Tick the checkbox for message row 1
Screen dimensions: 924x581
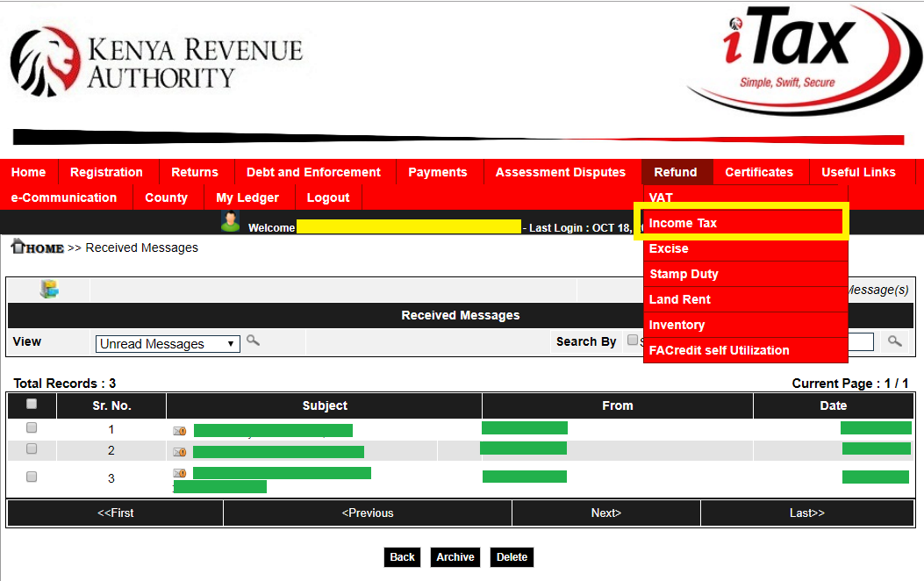pyautogui.click(x=32, y=427)
